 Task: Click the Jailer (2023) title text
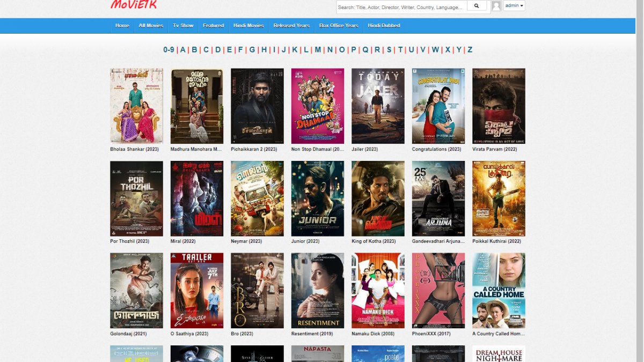tap(365, 149)
